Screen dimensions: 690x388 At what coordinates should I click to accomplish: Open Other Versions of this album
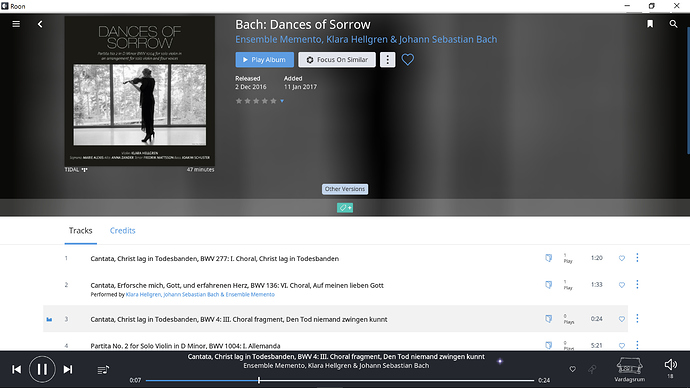point(345,189)
